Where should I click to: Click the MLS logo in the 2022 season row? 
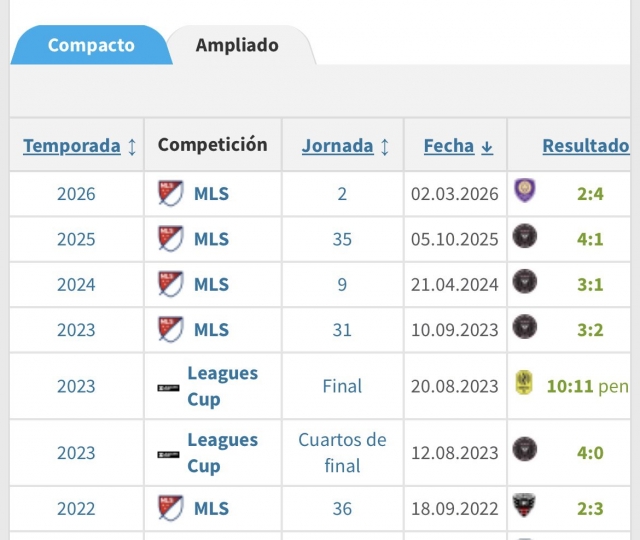tap(171, 508)
